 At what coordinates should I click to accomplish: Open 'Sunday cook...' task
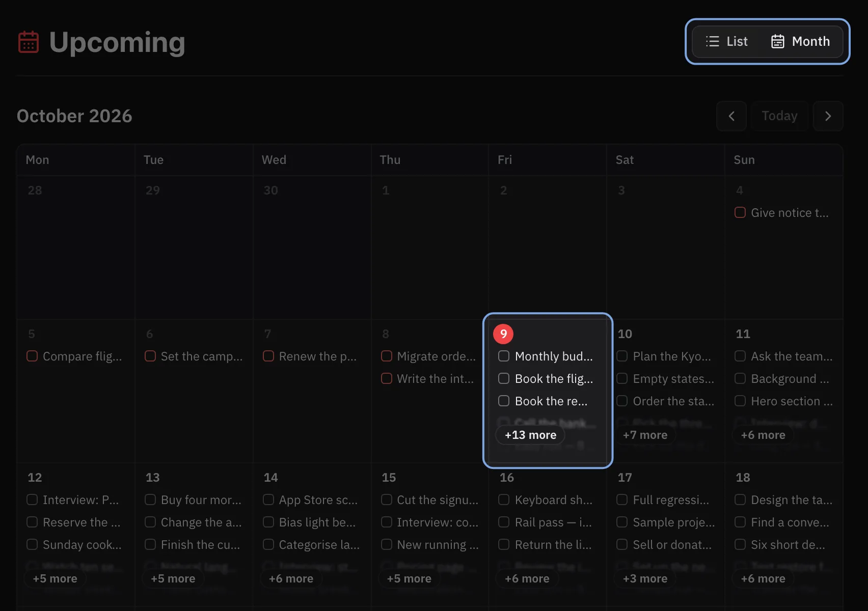82,544
